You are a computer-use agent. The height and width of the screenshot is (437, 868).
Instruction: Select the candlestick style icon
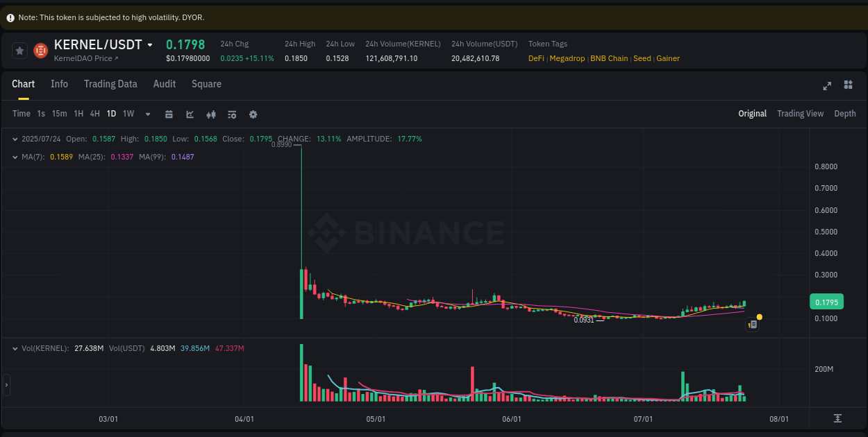211,114
